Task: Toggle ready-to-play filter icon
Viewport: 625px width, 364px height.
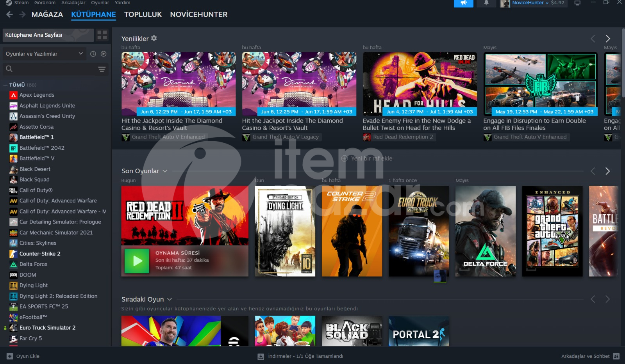Action: 104,54
